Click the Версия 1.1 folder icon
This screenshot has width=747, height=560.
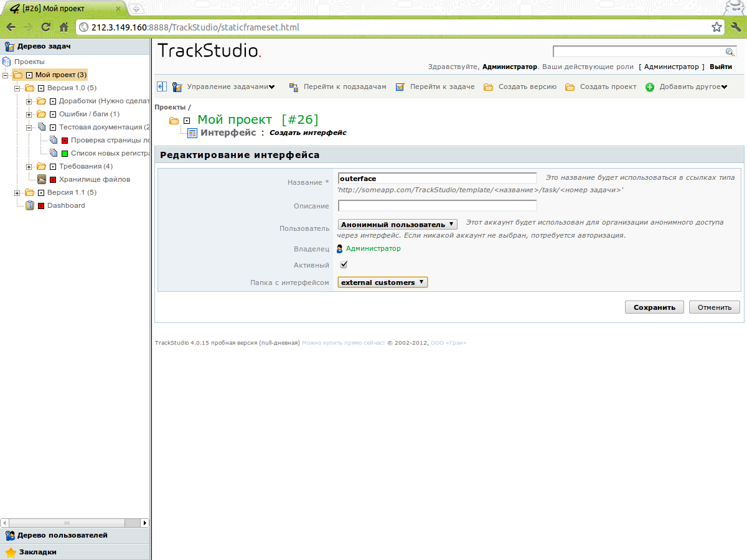[x=29, y=192]
